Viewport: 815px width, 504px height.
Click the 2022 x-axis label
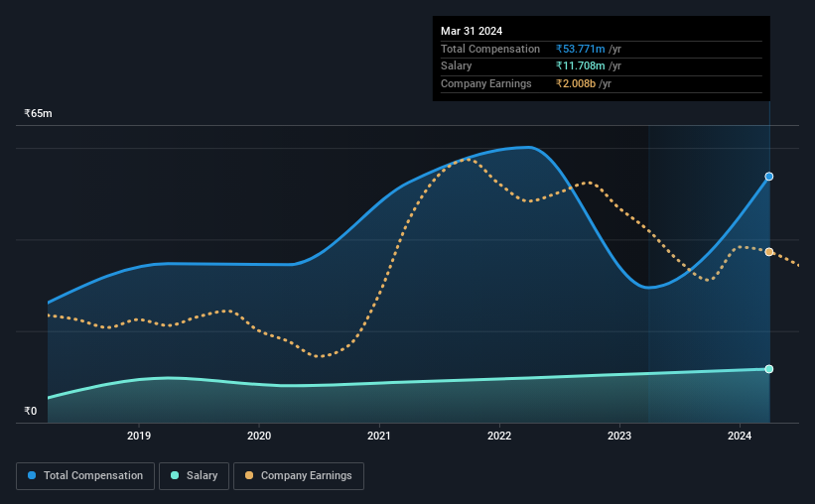[499, 436]
